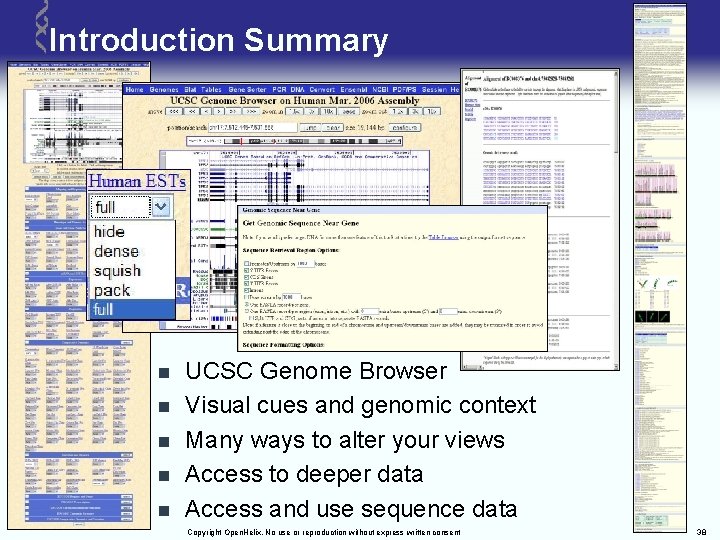This screenshot has width=720, height=540.
Task: Click the 'Introduction Summary' slide title
Action: tap(219, 40)
